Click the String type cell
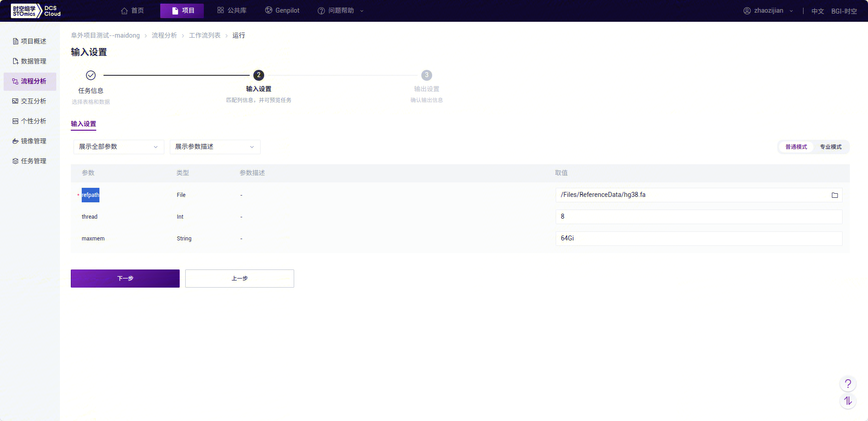This screenshot has height=421, width=868. click(x=184, y=239)
